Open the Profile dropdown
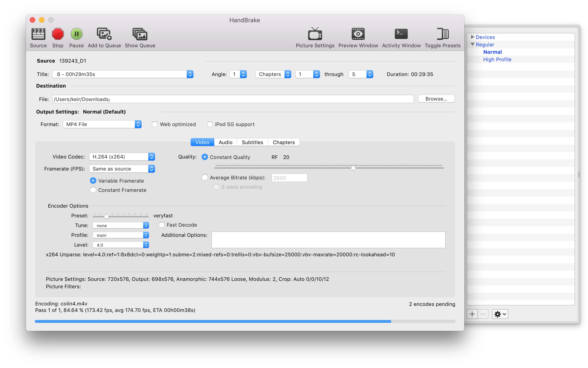The image size is (588, 368). (x=121, y=235)
